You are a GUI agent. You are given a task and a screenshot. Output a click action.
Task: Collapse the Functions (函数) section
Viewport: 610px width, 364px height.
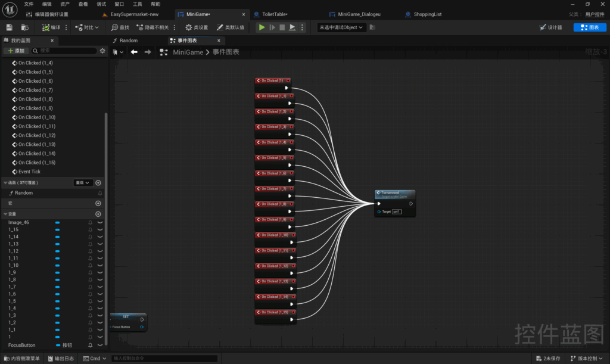point(5,183)
